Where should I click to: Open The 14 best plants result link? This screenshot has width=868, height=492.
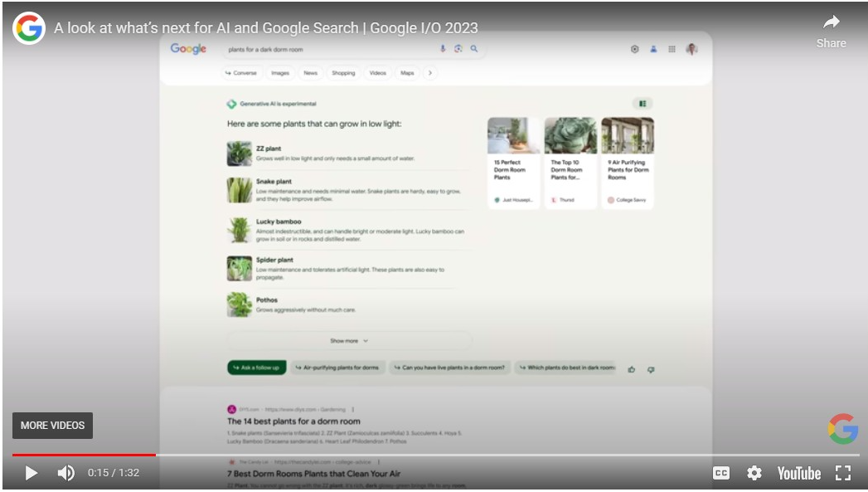[x=293, y=421]
